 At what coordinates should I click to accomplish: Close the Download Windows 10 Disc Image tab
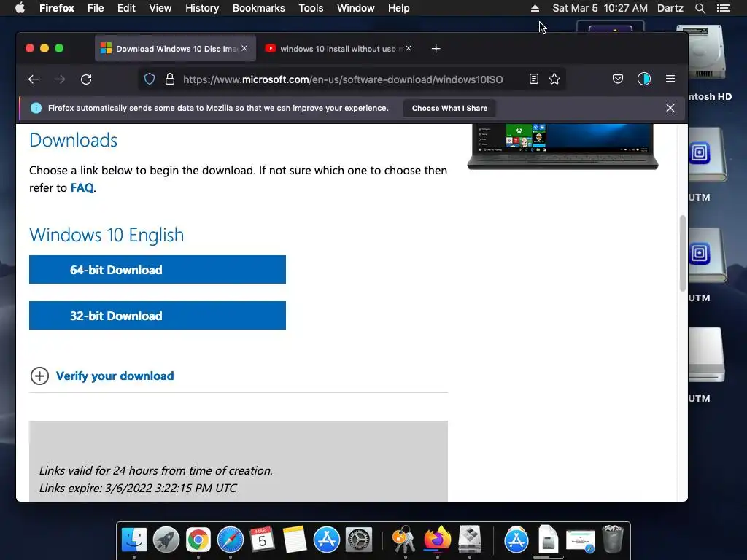(244, 49)
